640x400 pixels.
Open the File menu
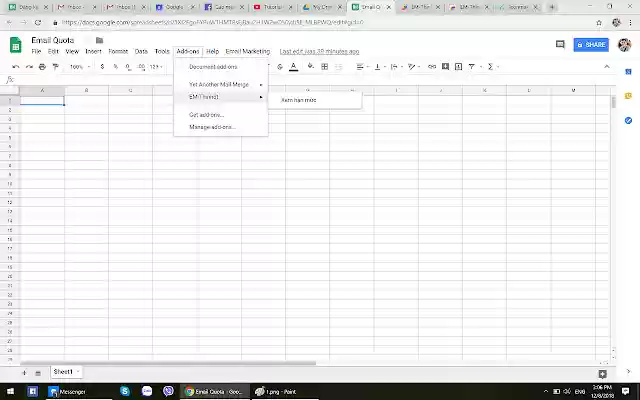tap(36, 51)
